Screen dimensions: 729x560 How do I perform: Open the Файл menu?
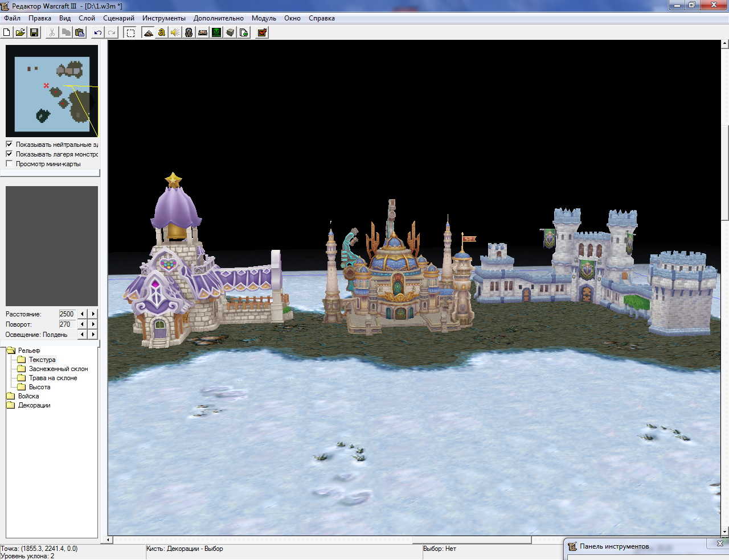pos(12,18)
